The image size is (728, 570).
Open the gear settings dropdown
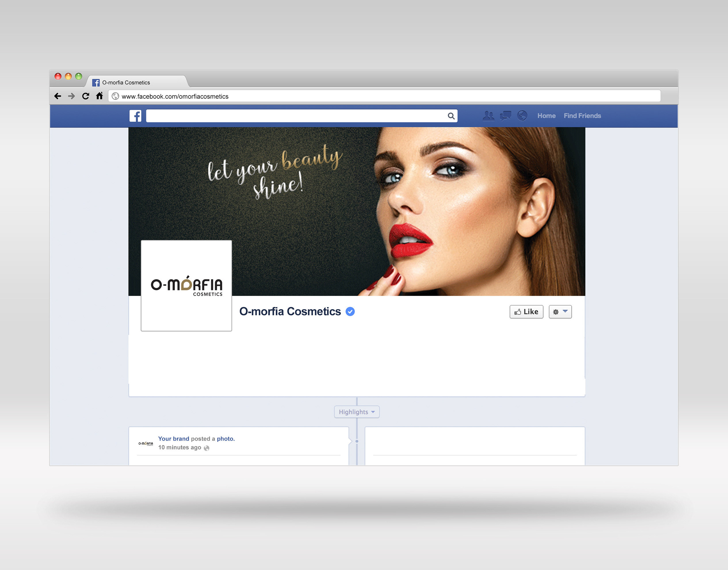click(560, 312)
